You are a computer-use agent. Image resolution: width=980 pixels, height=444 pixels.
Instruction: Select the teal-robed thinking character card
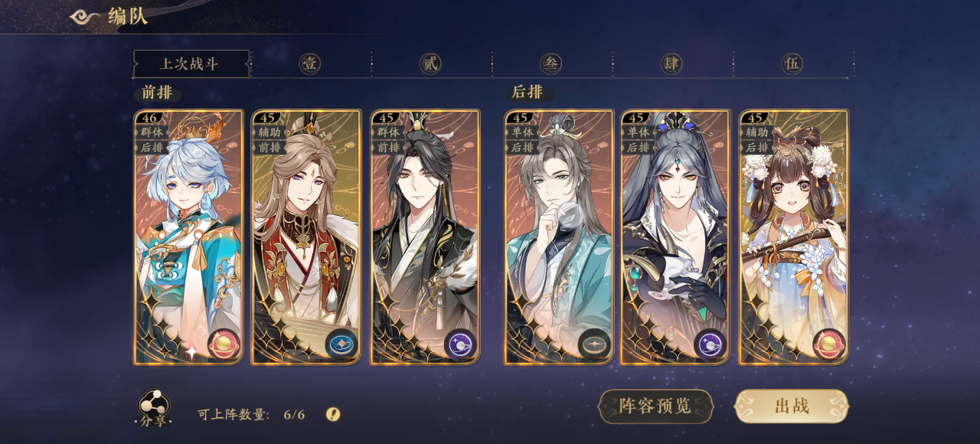point(559,237)
